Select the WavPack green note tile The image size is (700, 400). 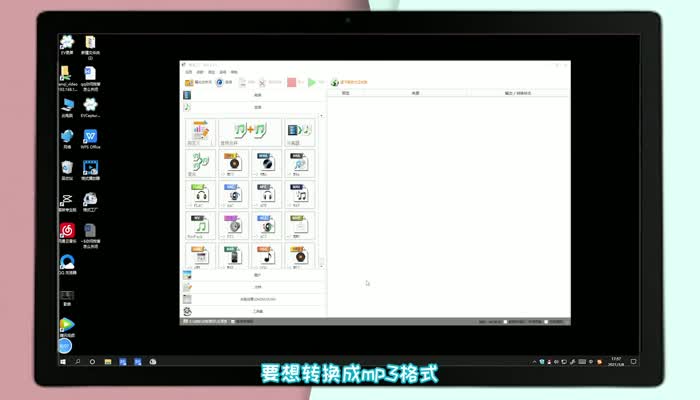pyautogui.click(x=200, y=226)
